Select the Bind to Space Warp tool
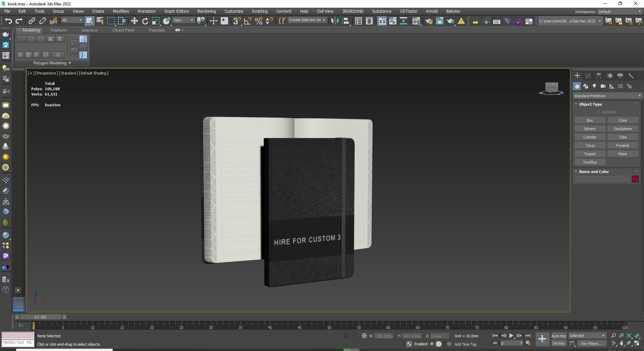 pyautogui.click(x=53, y=21)
